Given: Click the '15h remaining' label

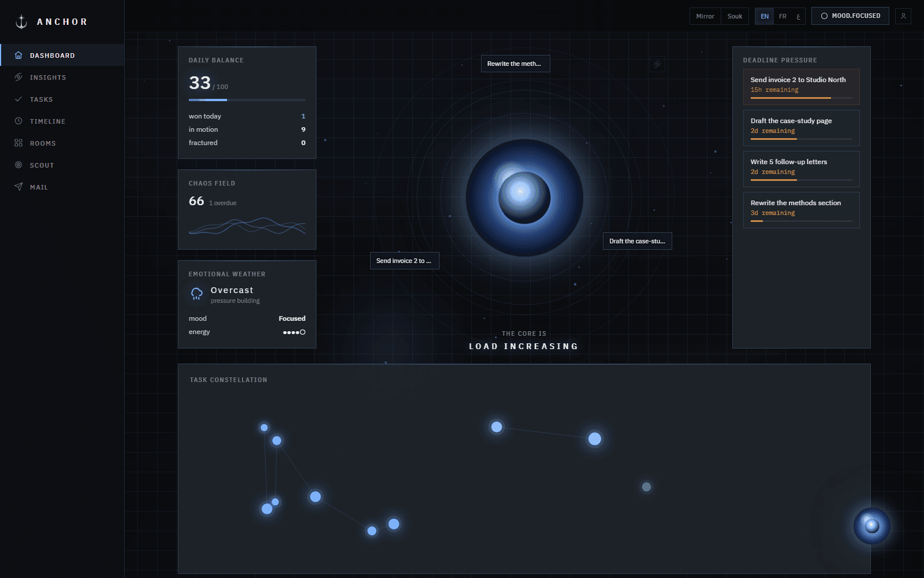Looking at the screenshot, I should tap(774, 90).
